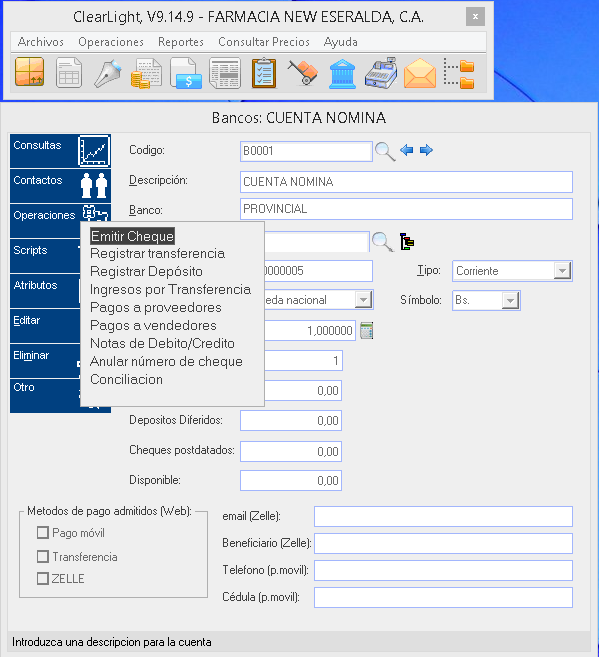Go to next record with right arrow

pos(426,150)
